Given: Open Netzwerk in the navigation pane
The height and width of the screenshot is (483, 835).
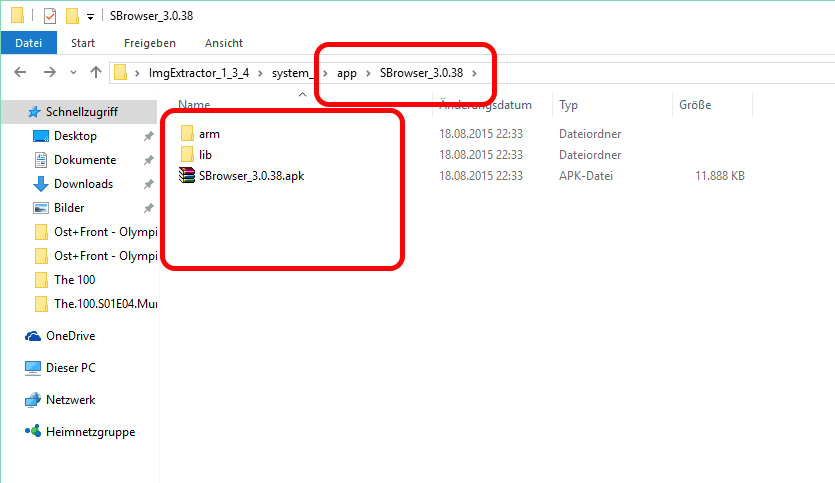Looking at the screenshot, I should click(70, 400).
